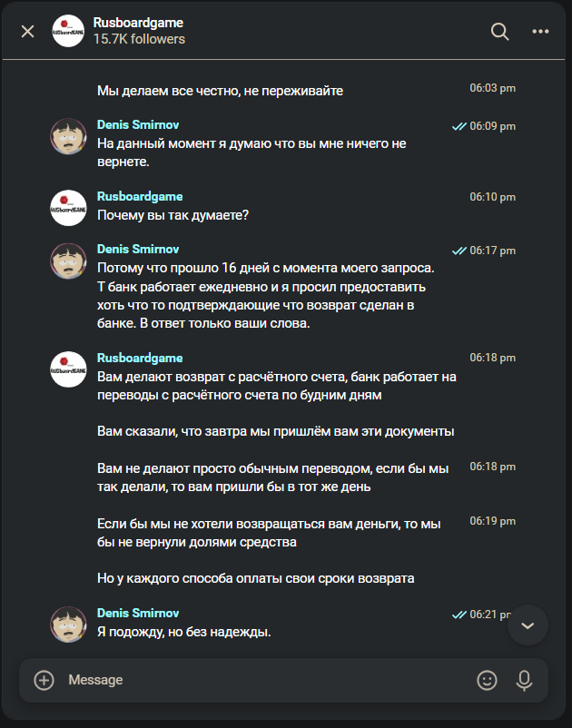Click the Rusboardgame avatar on the 06:10 message
The height and width of the screenshot is (728, 572).
[x=68, y=207]
